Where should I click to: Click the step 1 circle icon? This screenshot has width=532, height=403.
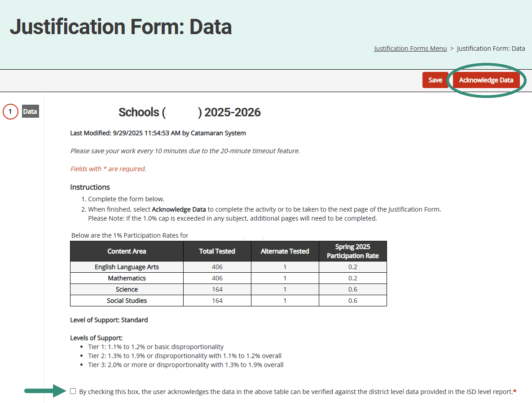pos(10,111)
